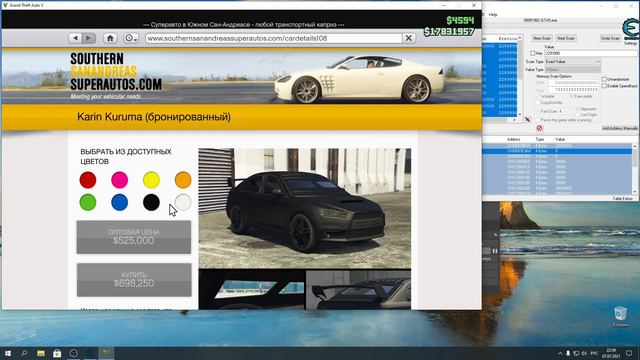Click the Next Scan button
The height and width of the screenshot is (360, 640).
pos(566,38)
